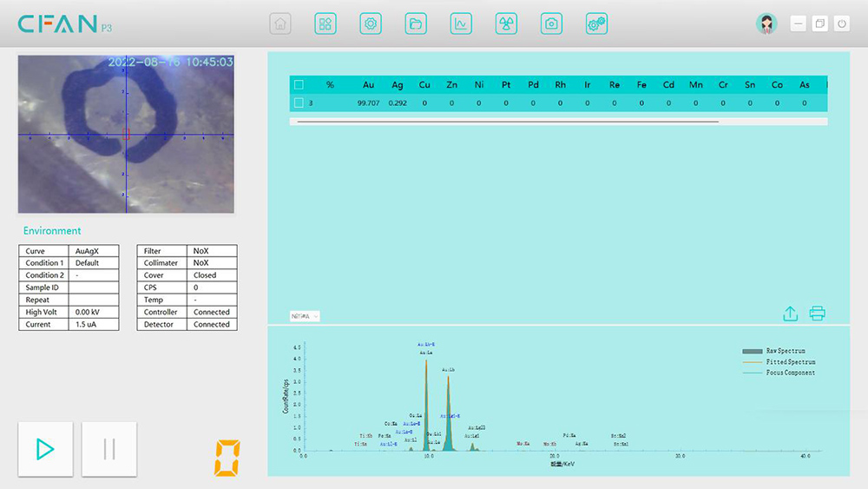This screenshot has height=489, width=868.
Task: Click the radiation symbol icon
Action: [506, 23]
